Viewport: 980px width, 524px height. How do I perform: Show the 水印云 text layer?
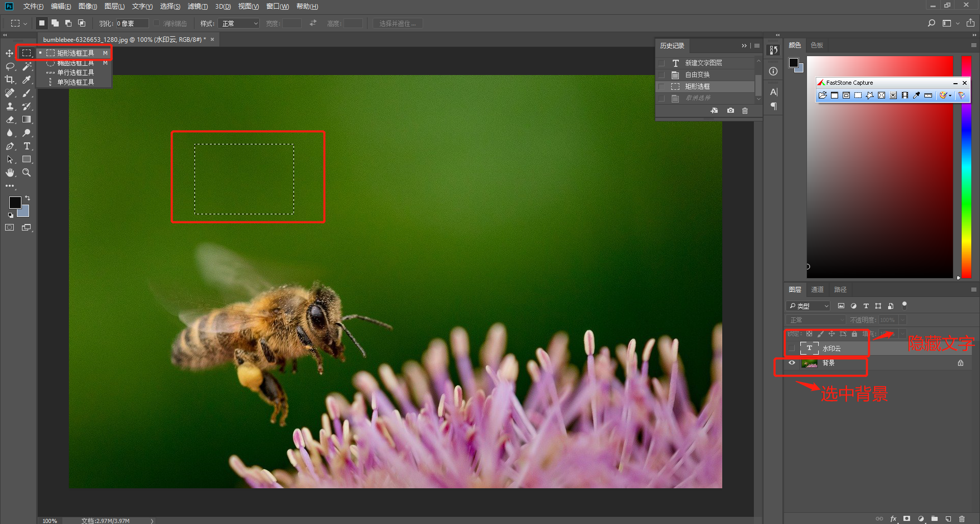[792, 348]
